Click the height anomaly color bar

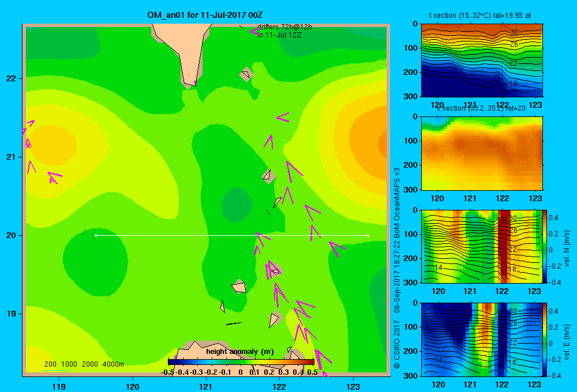pyautogui.click(x=241, y=362)
